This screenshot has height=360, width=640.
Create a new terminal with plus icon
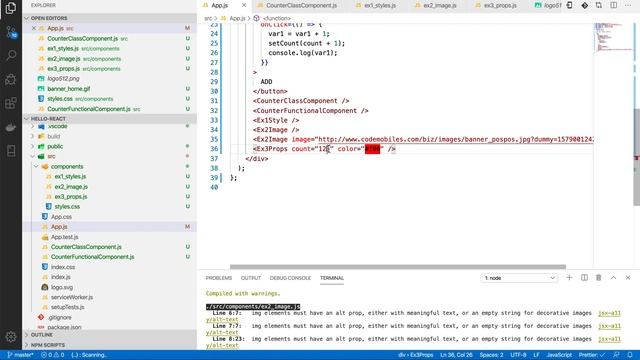click(x=569, y=278)
